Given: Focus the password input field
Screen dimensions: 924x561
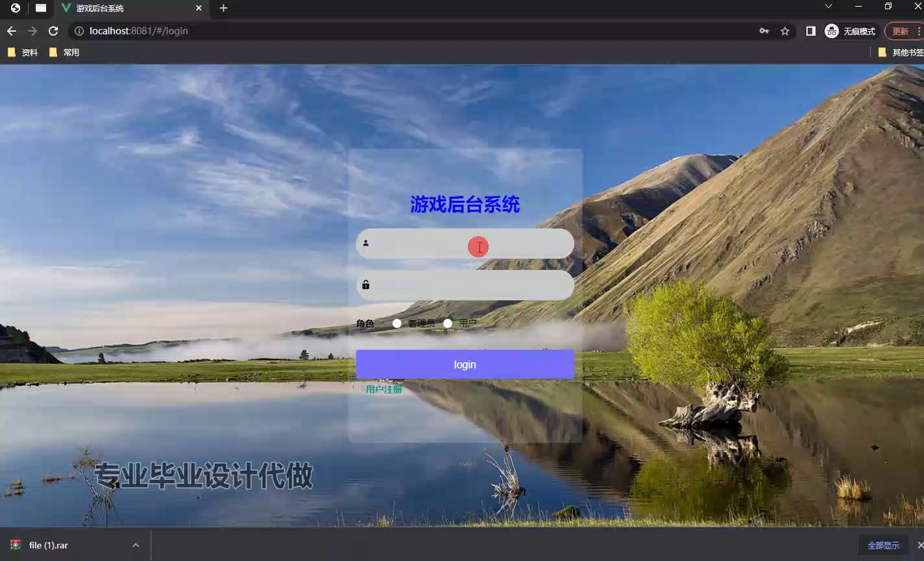Looking at the screenshot, I should tap(465, 285).
